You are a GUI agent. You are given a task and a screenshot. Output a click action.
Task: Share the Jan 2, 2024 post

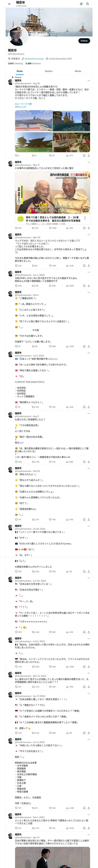point(89,286)
